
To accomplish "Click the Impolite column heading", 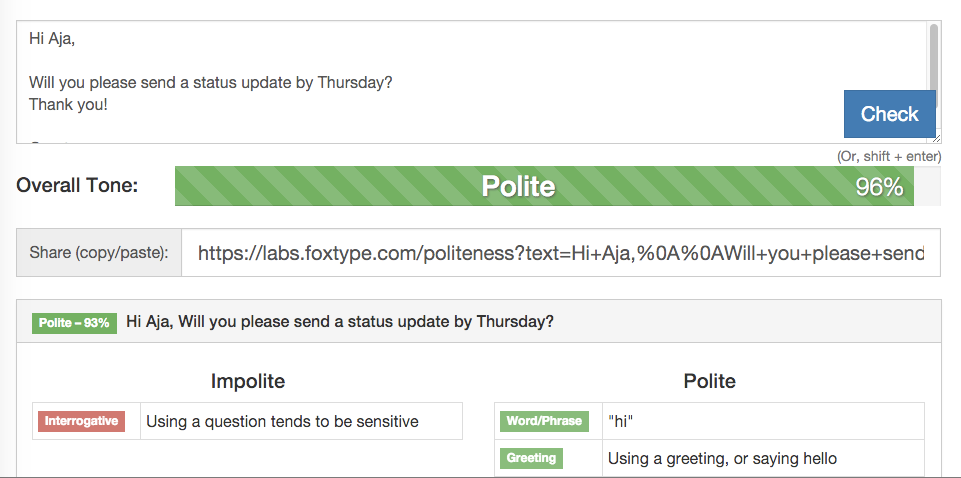I will 248,381.
